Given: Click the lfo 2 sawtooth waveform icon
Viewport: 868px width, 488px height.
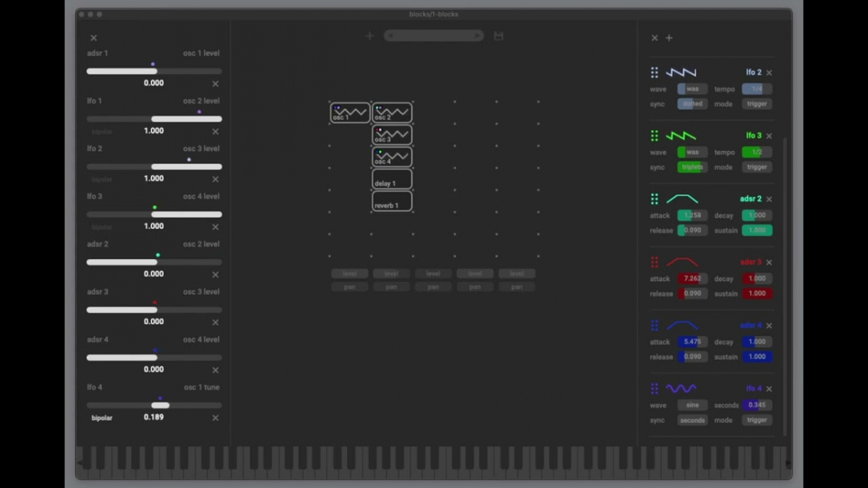Looking at the screenshot, I should [681, 72].
